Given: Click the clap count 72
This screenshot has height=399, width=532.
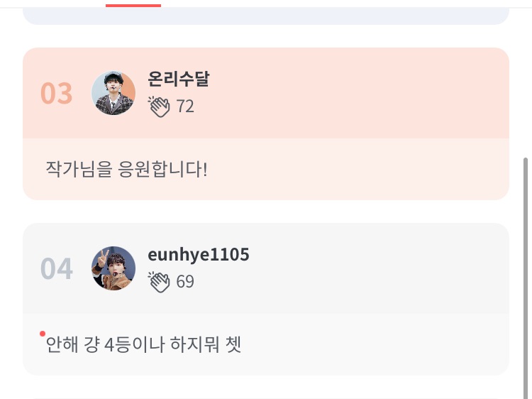Looking at the screenshot, I should click(x=185, y=106).
